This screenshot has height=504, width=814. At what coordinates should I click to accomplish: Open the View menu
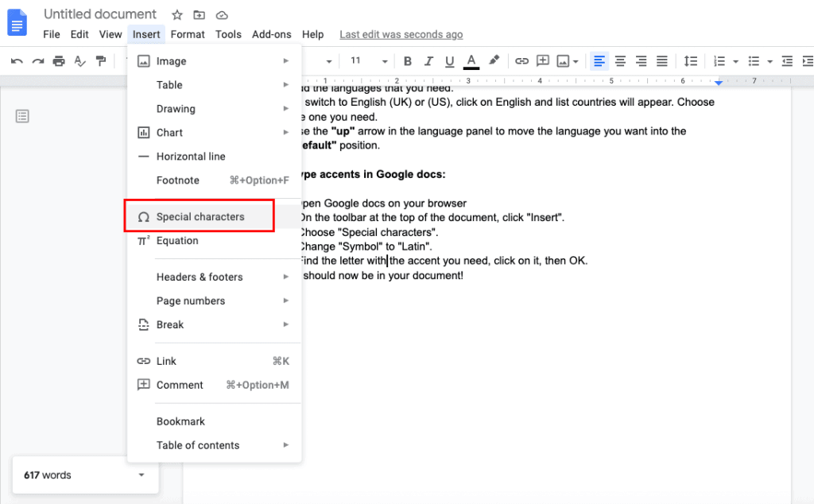point(110,34)
